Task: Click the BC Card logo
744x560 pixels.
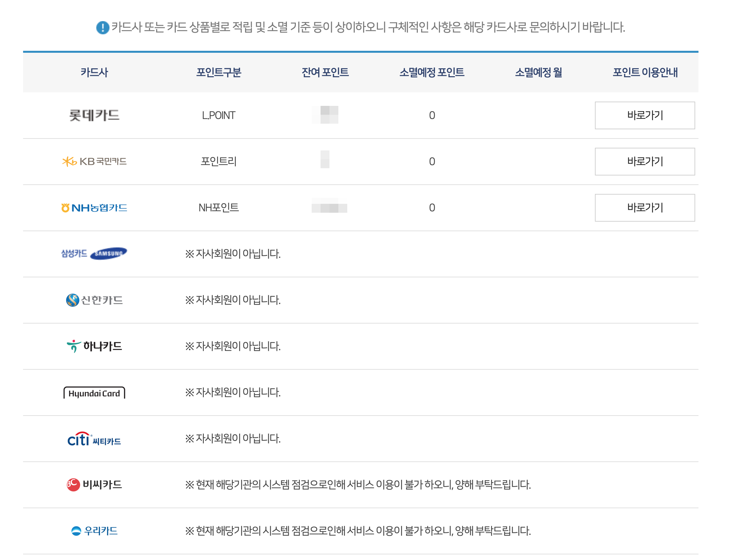Action: [x=94, y=484]
